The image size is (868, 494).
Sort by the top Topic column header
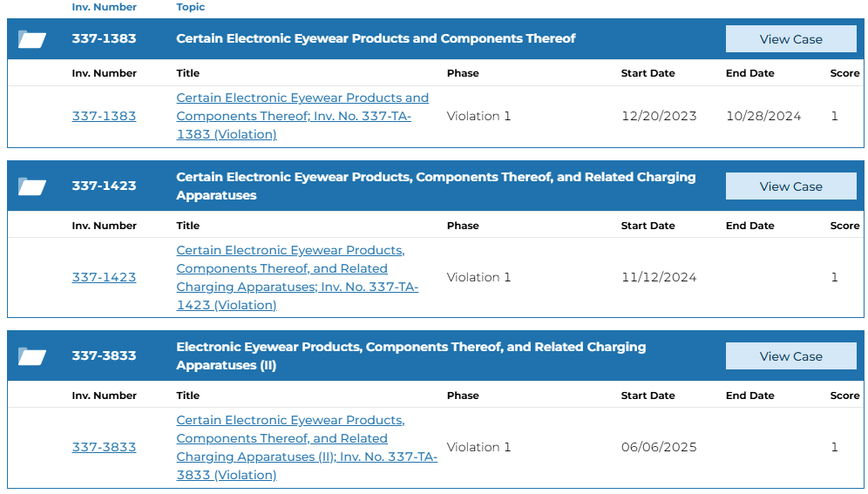[191, 7]
